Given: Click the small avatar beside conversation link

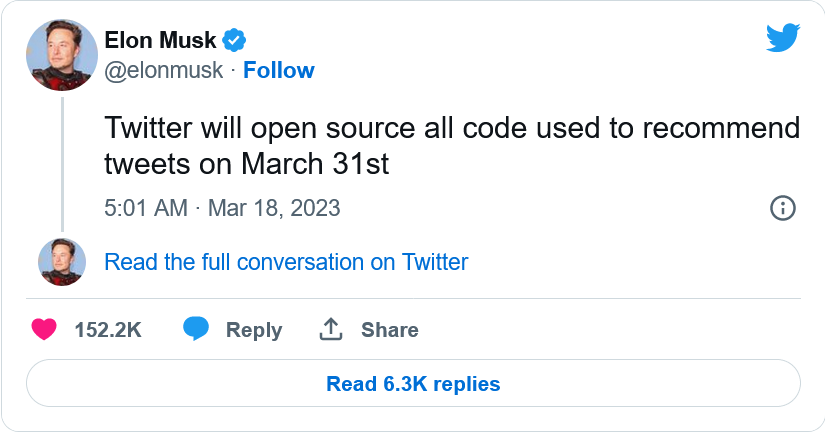Looking at the screenshot, I should tap(62, 262).
